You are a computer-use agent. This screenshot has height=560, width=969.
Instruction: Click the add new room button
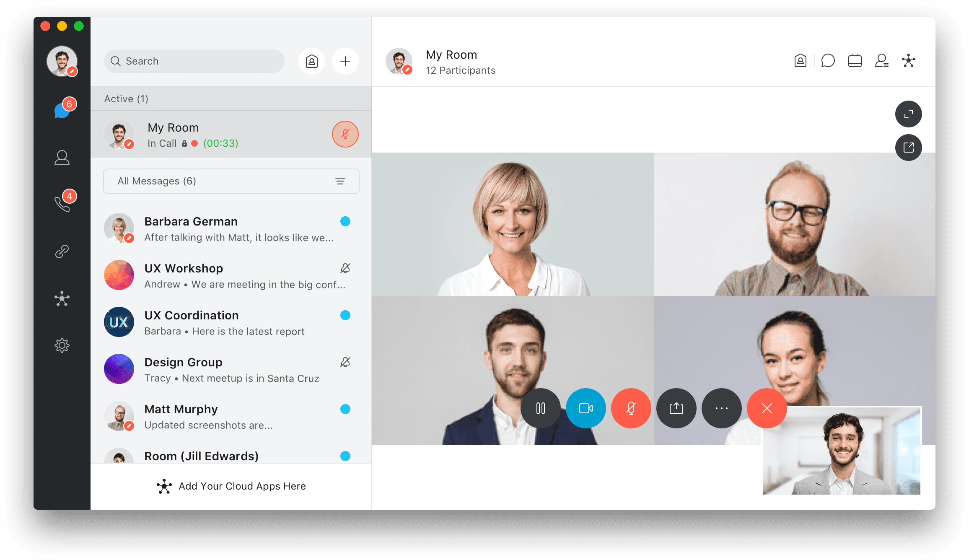(x=345, y=61)
